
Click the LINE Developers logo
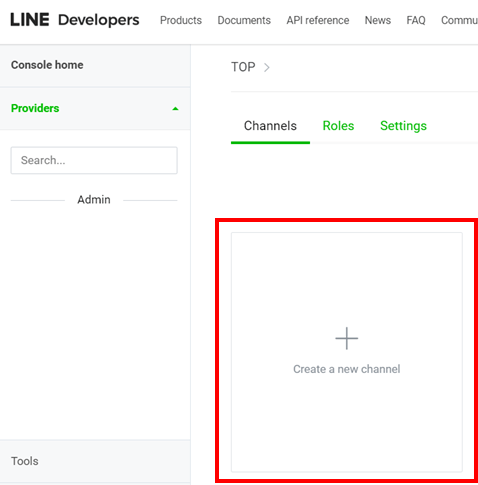point(75,20)
